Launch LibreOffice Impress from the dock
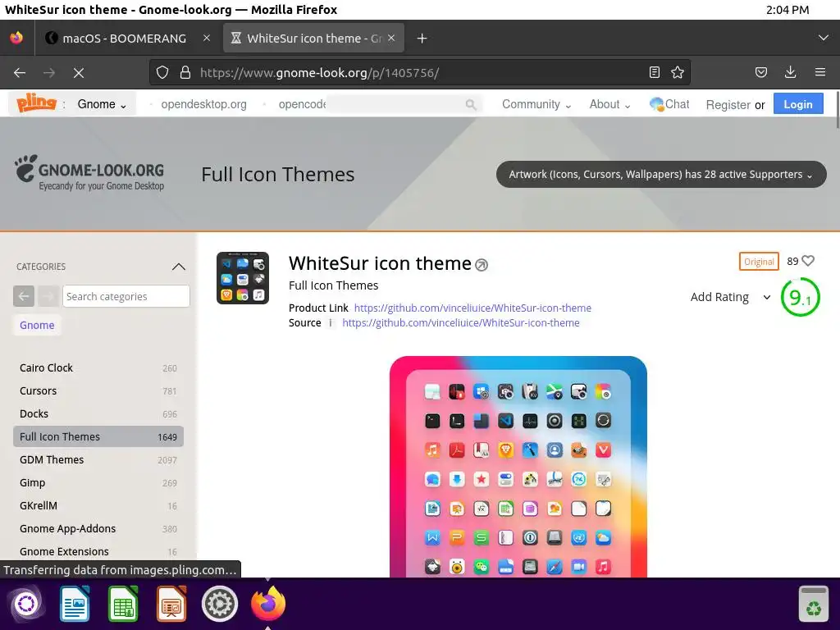 pyautogui.click(x=171, y=604)
